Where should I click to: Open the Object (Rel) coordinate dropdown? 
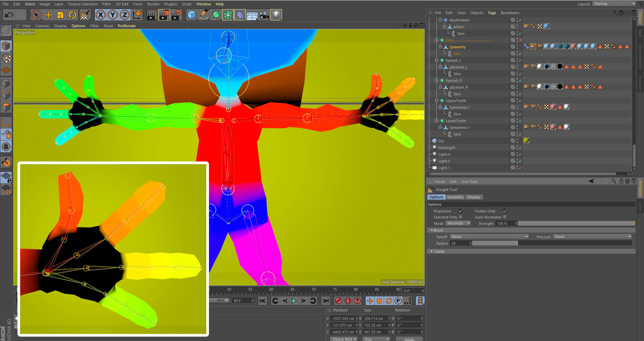tap(344, 339)
